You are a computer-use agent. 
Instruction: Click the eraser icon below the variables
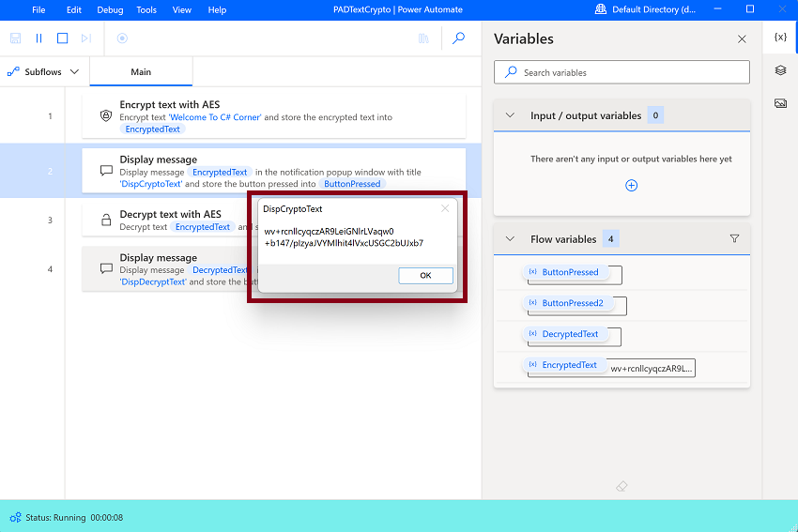click(622, 486)
